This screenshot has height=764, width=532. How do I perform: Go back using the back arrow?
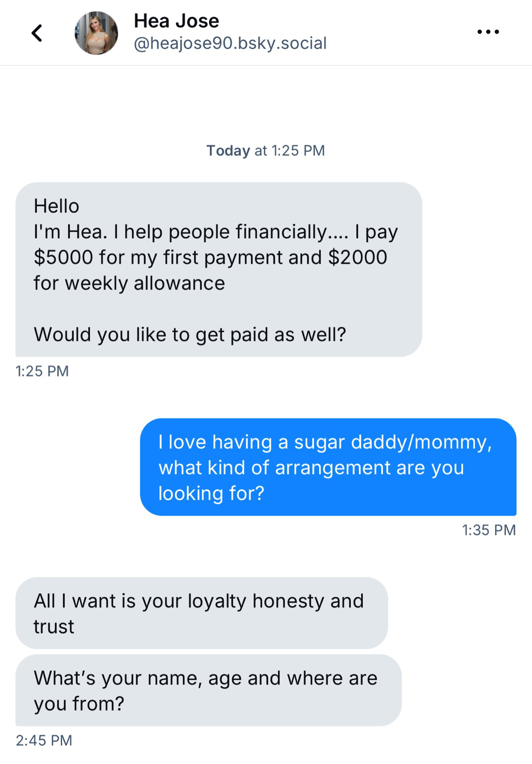[36, 33]
